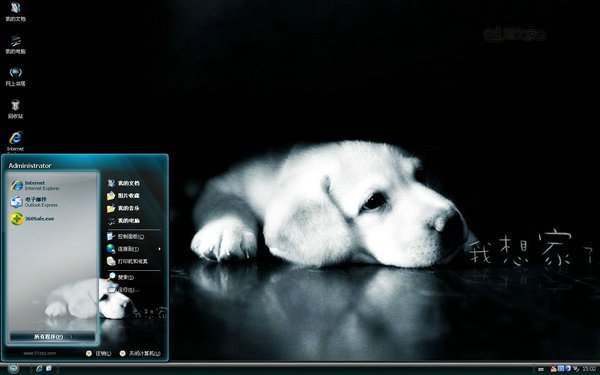The image size is (600, 375).
Task: Click the Recycle Bin desktop icon
Action: pyautogui.click(x=15, y=109)
